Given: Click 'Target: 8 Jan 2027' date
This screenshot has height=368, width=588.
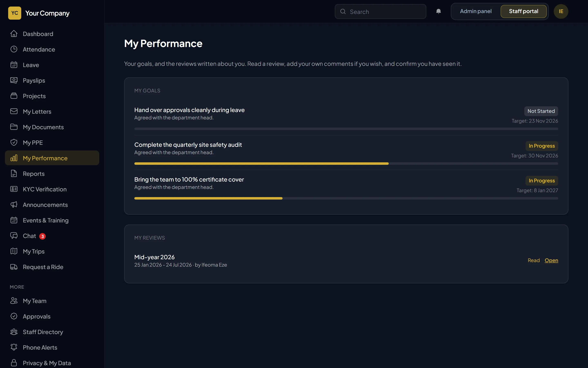Looking at the screenshot, I should click(537, 190).
